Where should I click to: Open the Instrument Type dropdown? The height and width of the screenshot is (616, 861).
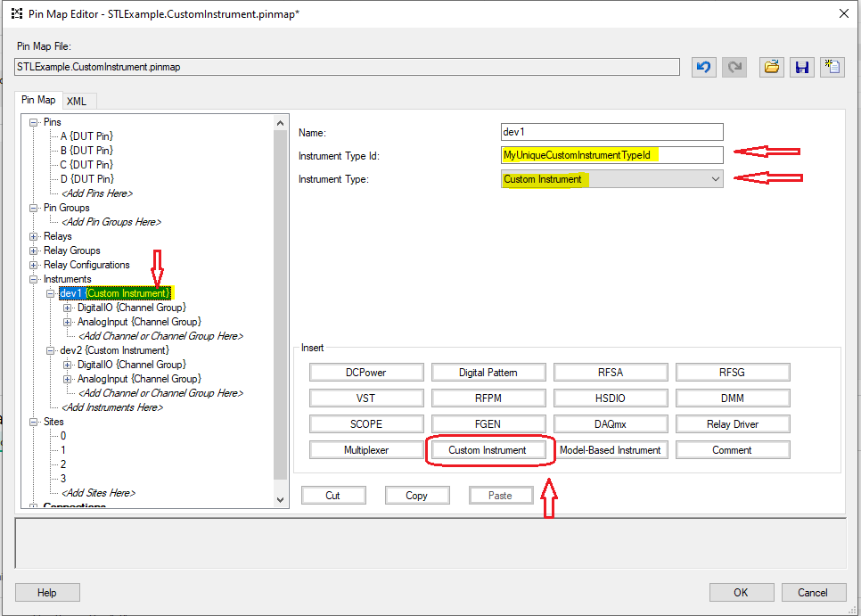tap(715, 179)
